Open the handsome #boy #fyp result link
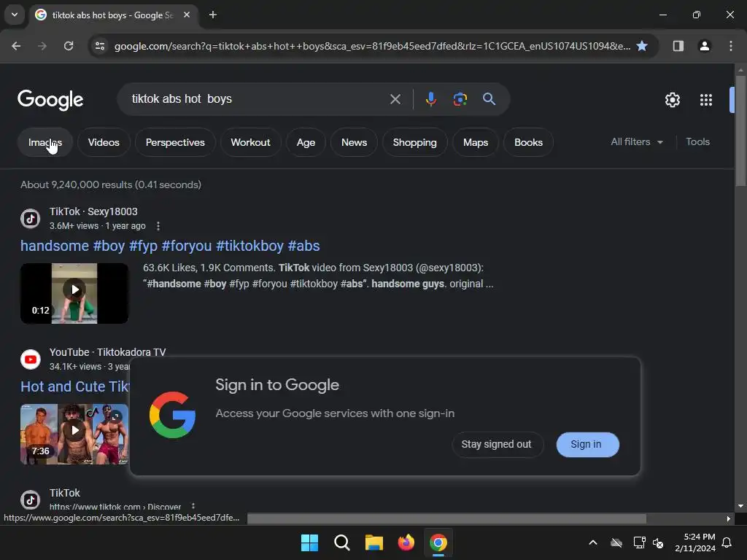 [170, 246]
